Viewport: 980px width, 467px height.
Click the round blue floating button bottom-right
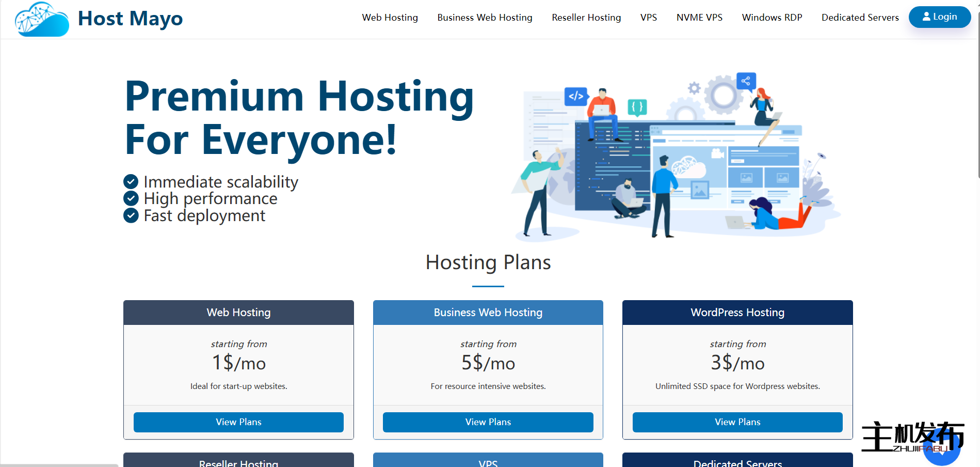pos(941,448)
